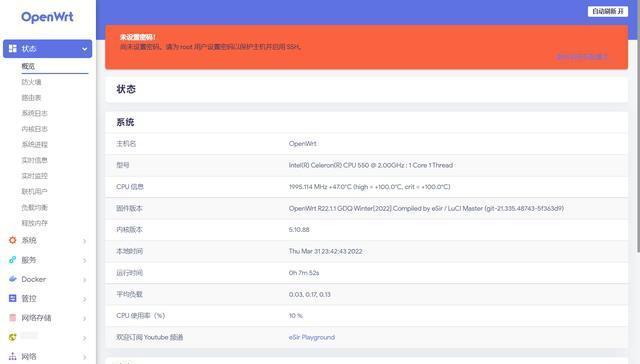The width and height of the screenshot is (640, 364).
Task: Open the 防火墙 submenu item
Action: tap(31, 82)
